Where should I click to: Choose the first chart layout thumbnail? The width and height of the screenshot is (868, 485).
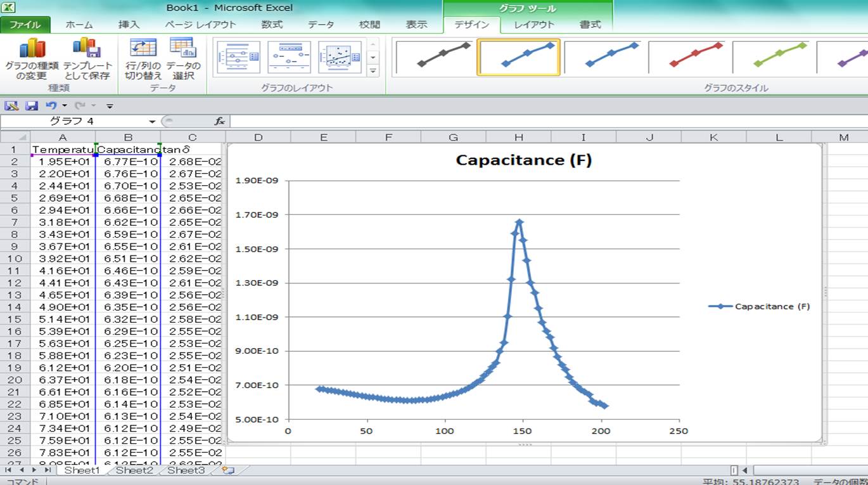(238, 58)
